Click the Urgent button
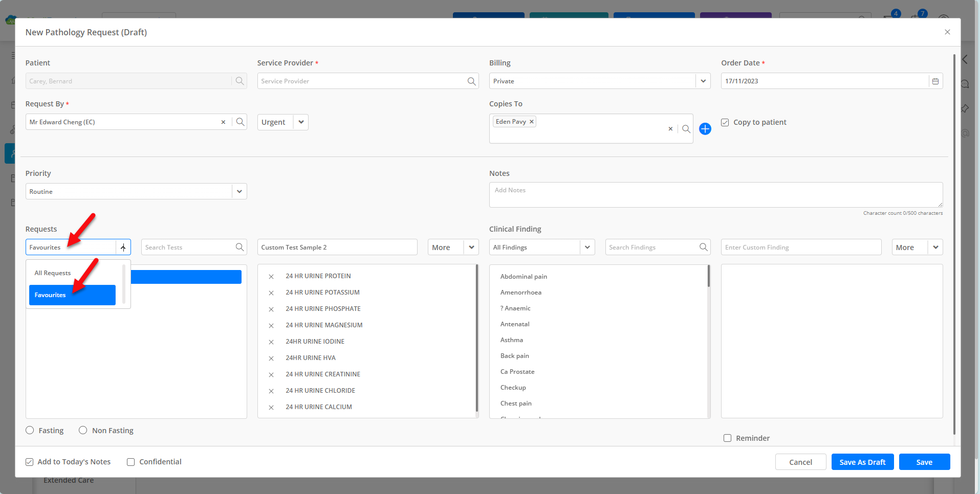The height and width of the screenshot is (494, 980). pos(275,122)
